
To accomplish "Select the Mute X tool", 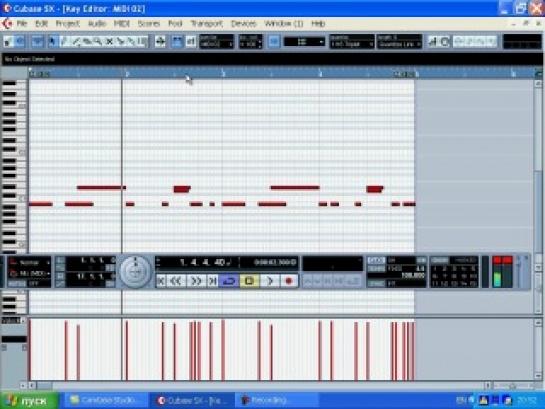I will pos(109,42).
